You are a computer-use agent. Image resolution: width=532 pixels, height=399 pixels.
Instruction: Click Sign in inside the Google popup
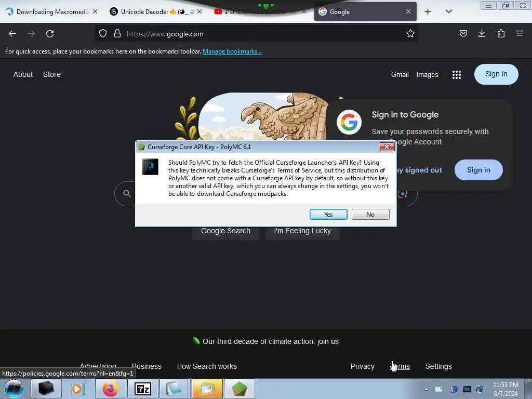(478, 170)
